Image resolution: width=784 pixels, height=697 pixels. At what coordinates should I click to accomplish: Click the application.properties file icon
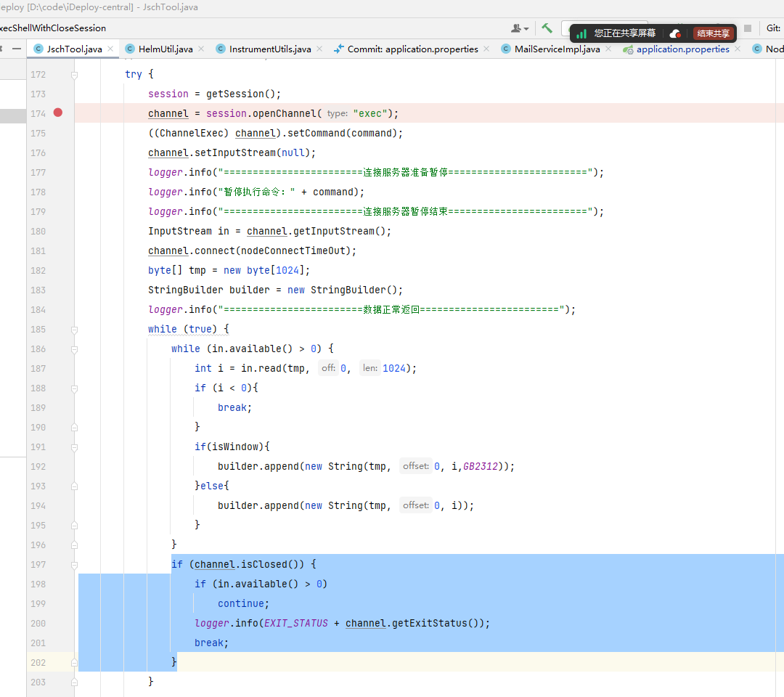pyautogui.click(x=628, y=49)
